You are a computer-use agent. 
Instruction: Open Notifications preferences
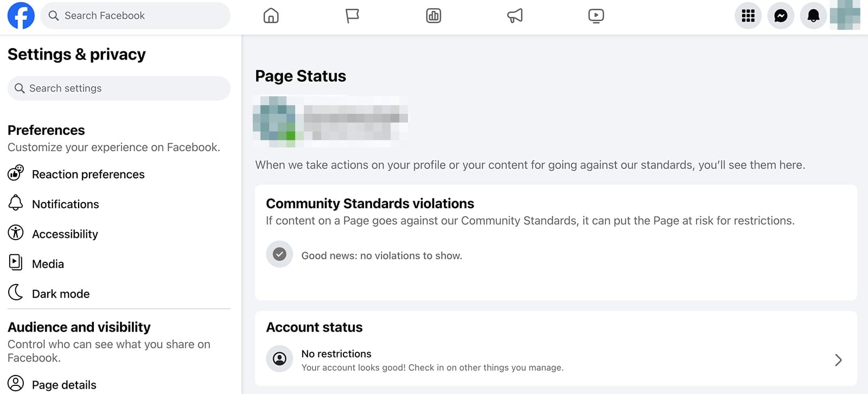coord(65,204)
